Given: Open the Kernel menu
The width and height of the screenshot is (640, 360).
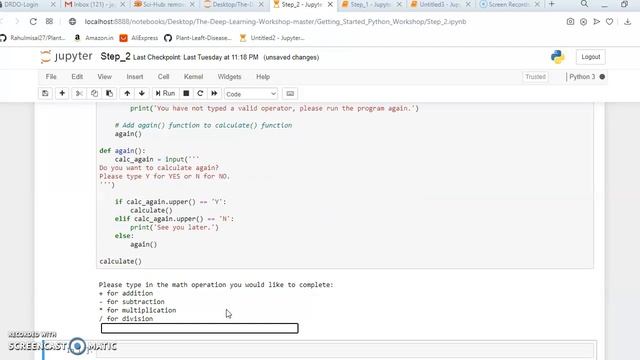Looking at the screenshot, I should pyautogui.click(x=193, y=77).
